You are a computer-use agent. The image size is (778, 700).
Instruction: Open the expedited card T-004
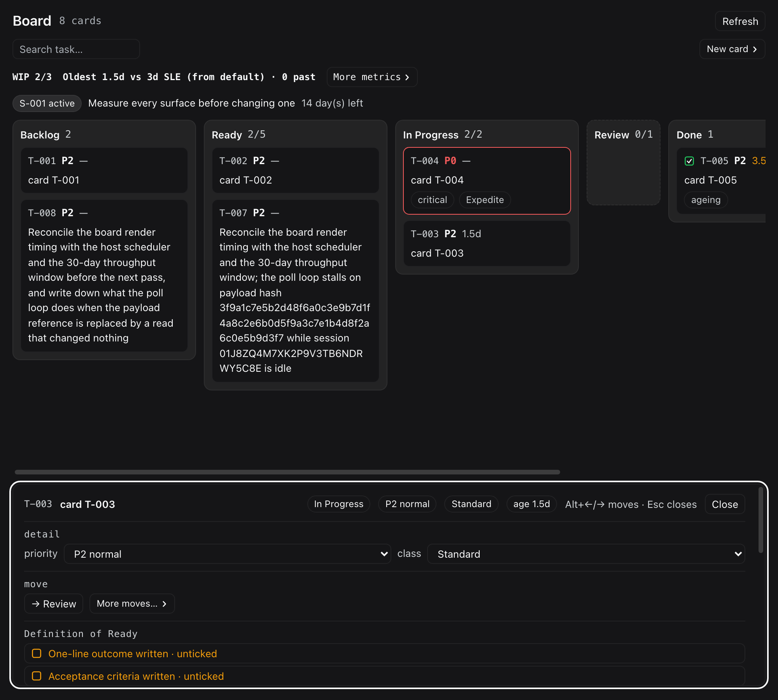(x=487, y=181)
